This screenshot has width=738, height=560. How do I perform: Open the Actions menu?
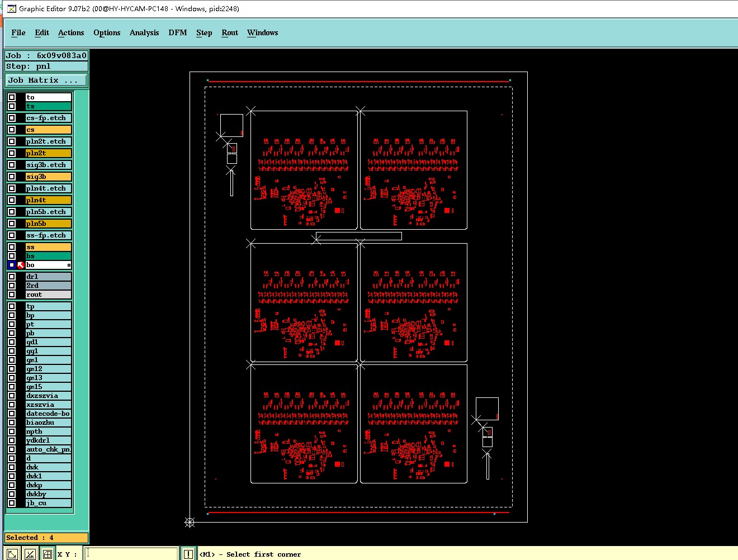(x=71, y=32)
